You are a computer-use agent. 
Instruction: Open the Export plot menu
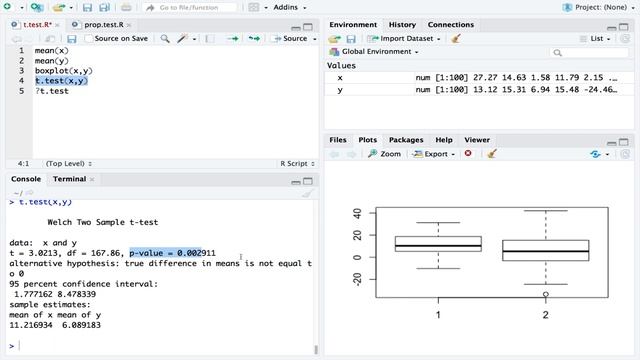click(x=433, y=154)
